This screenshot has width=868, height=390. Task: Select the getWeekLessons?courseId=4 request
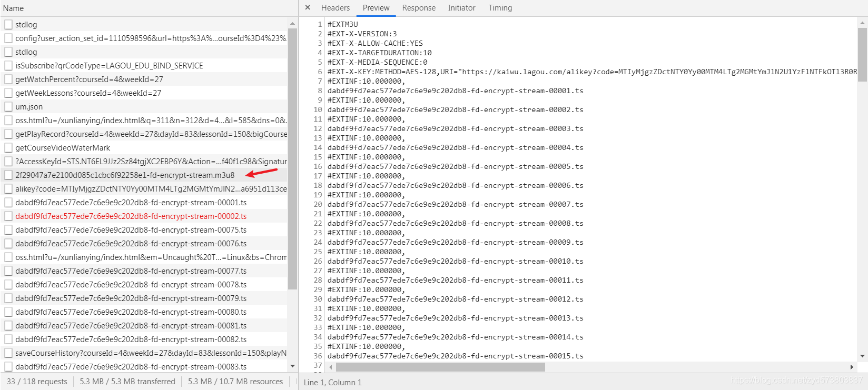(x=144, y=93)
